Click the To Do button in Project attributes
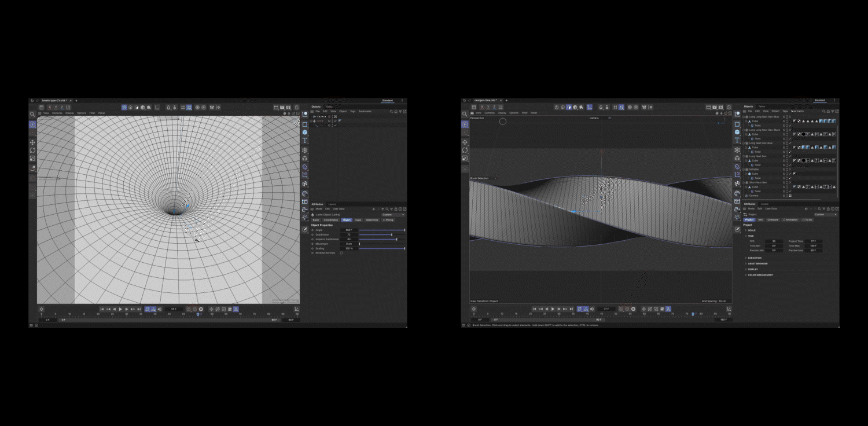Viewport: 868px width, 426px height. [x=807, y=220]
